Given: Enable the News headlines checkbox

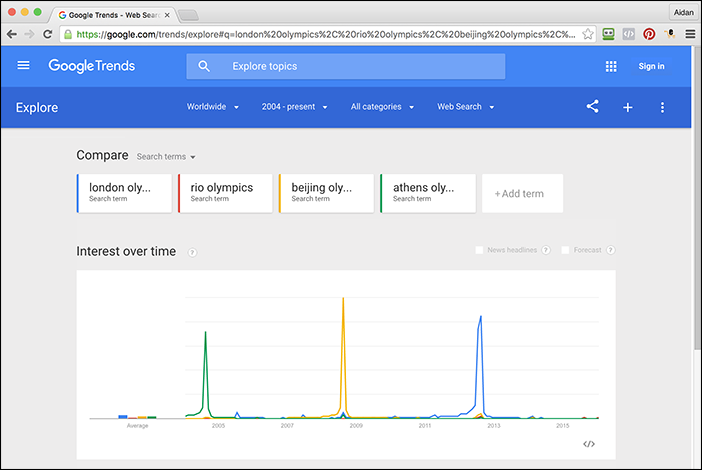Looking at the screenshot, I should (x=479, y=250).
